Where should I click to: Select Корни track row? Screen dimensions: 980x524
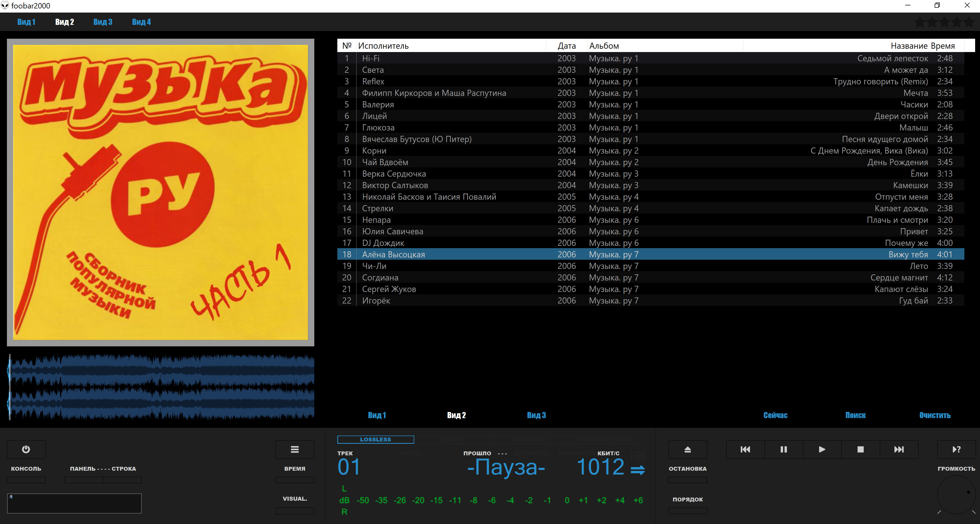(651, 150)
